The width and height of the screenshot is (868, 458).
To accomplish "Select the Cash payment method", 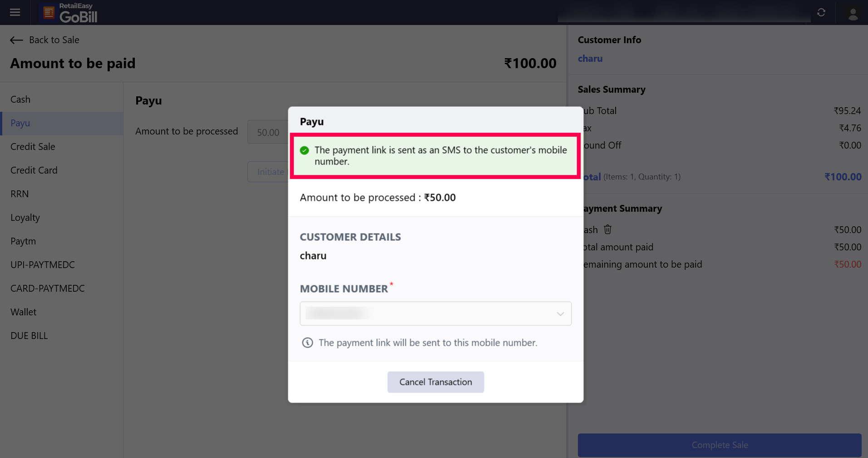I will (x=20, y=100).
